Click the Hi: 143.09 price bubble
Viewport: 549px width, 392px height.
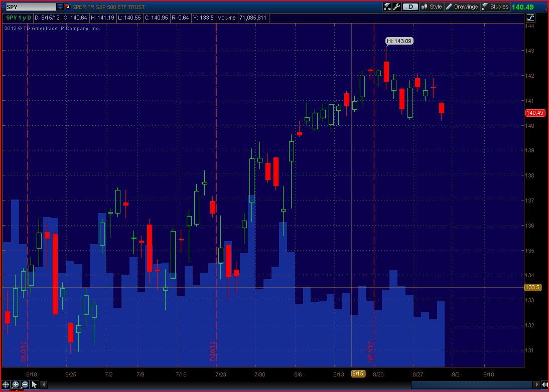399,41
